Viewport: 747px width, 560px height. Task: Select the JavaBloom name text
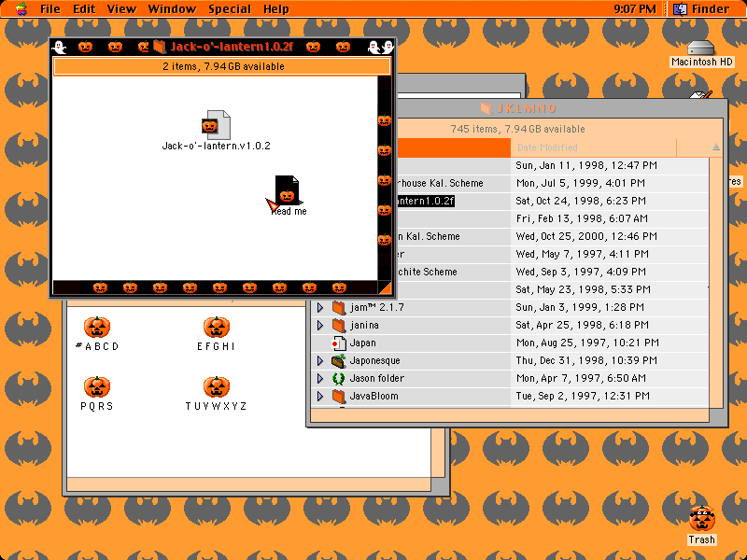[374, 396]
